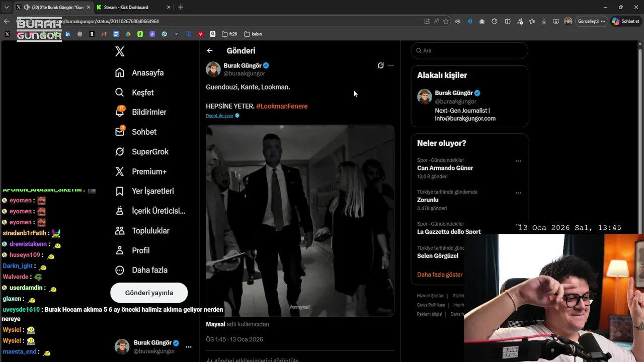644x362 pixels.
Task: Click the Güncelleştir update button
Action: pyautogui.click(x=591, y=21)
